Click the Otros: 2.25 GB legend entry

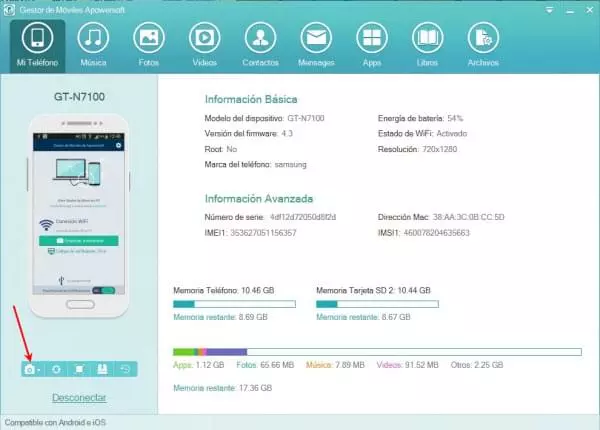click(477, 365)
